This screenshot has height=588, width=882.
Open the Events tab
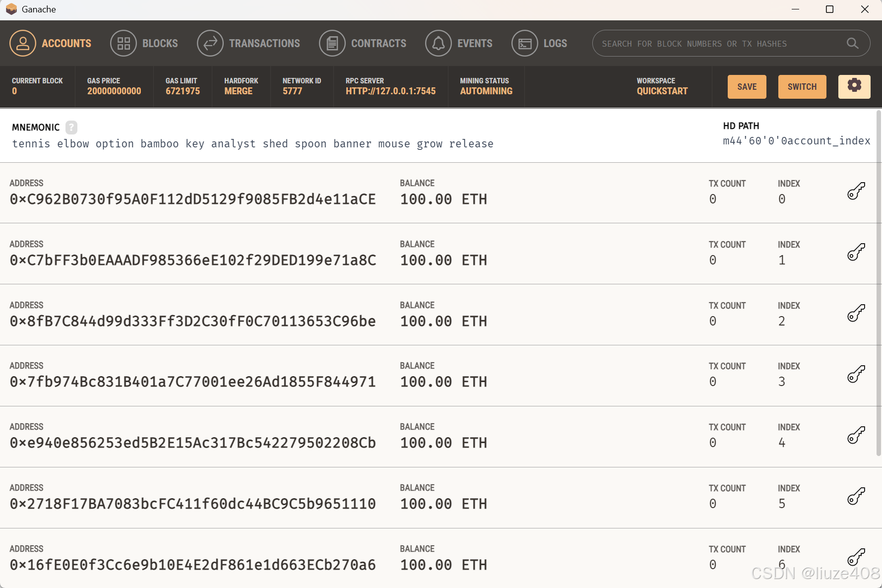click(x=459, y=44)
